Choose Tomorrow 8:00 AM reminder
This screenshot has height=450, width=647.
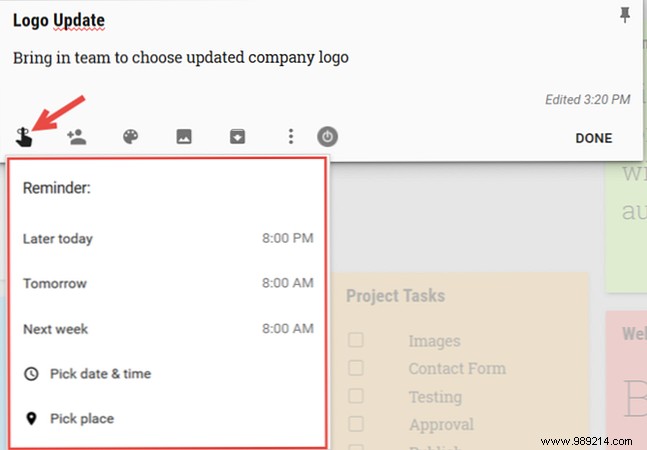click(x=168, y=283)
